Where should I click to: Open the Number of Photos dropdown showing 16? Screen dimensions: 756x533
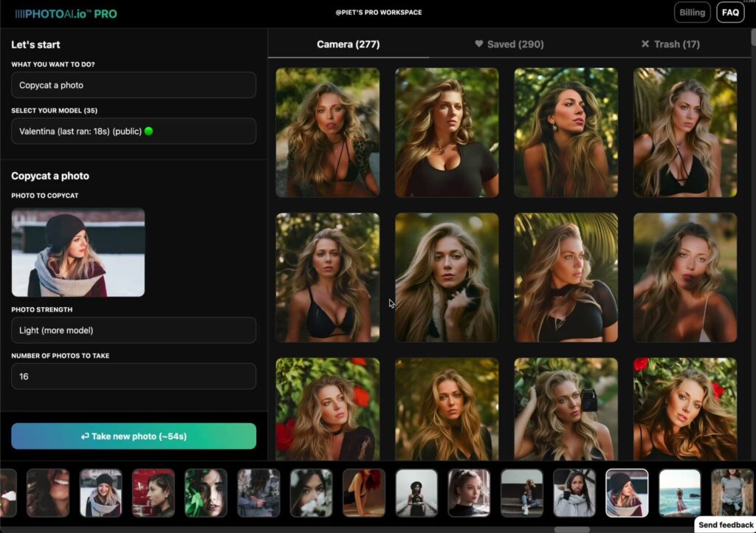pyautogui.click(x=134, y=376)
